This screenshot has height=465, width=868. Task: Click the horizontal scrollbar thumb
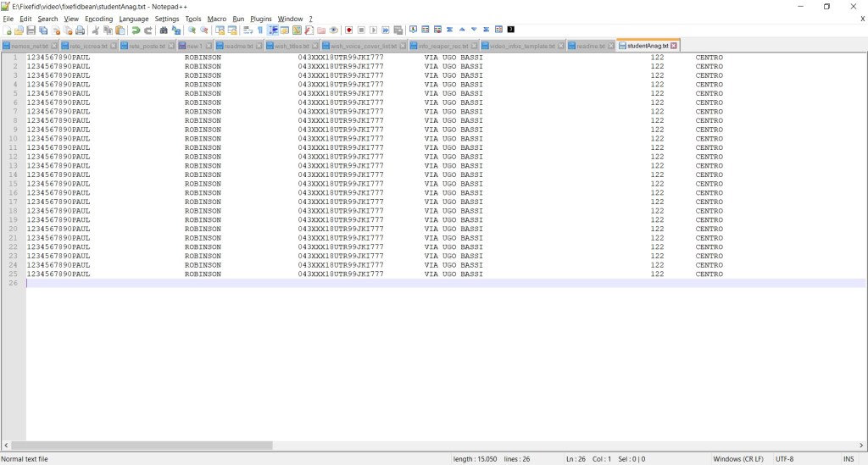(x=142, y=445)
